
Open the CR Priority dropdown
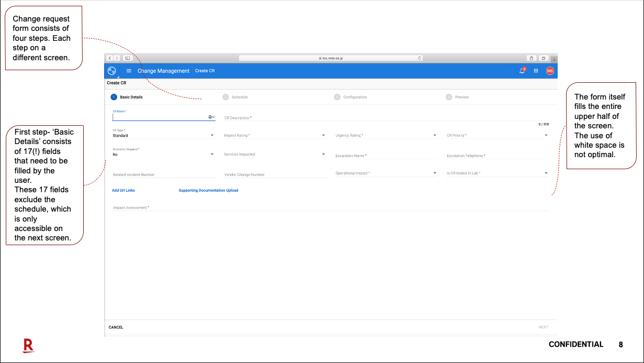(x=498, y=135)
